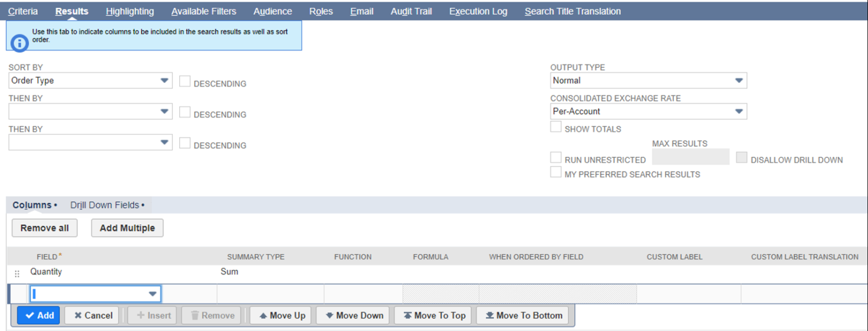This screenshot has width=868, height=331.
Task: Check Descending for Sort By
Action: [x=185, y=81]
